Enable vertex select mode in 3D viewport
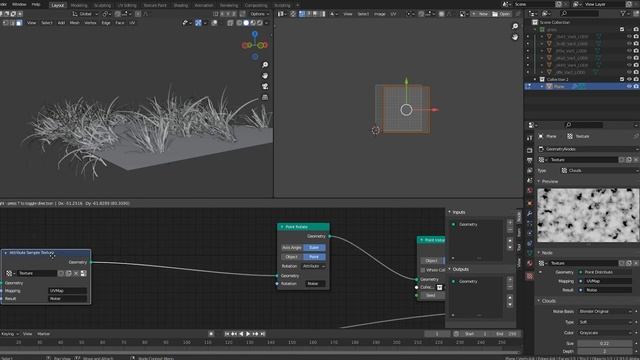This screenshot has width=640, height=360. click(6, 23)
